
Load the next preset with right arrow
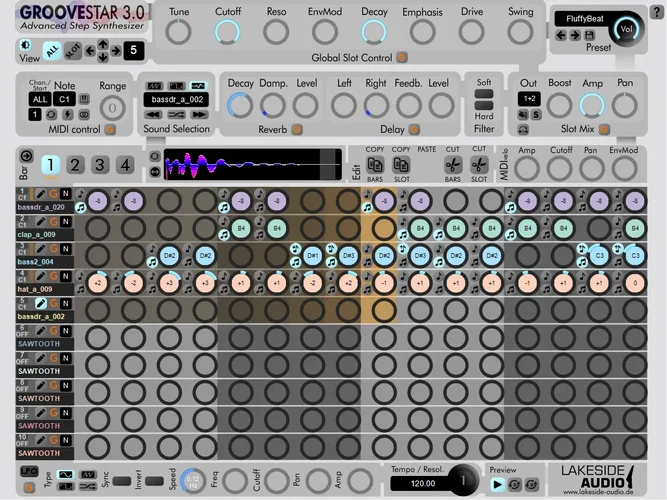575,35
